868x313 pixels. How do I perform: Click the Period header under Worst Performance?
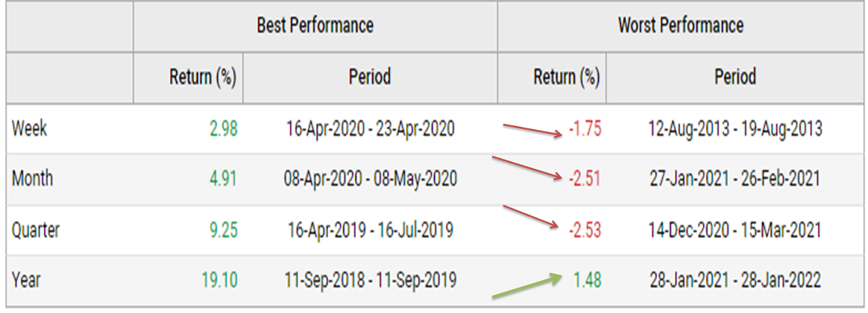[735, 76]
